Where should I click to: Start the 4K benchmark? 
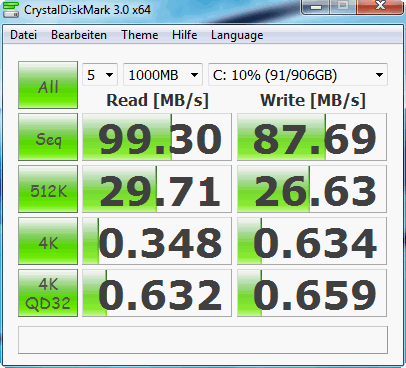[48, 241]
